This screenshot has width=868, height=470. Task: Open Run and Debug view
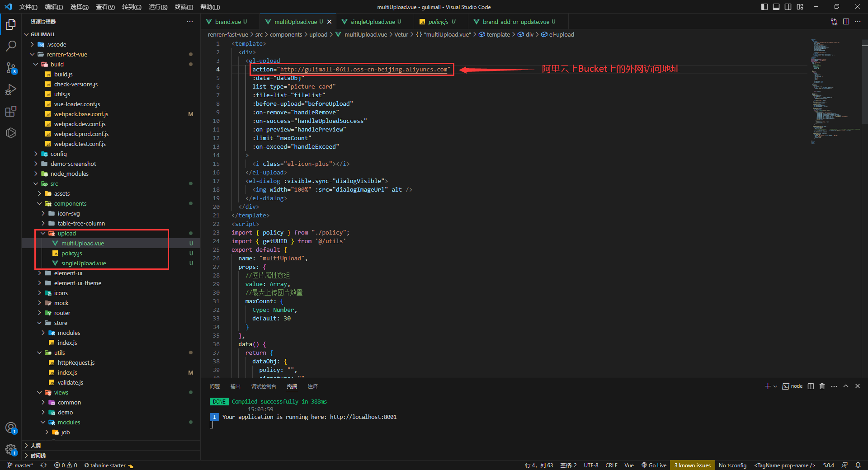(x=11, y=89)
